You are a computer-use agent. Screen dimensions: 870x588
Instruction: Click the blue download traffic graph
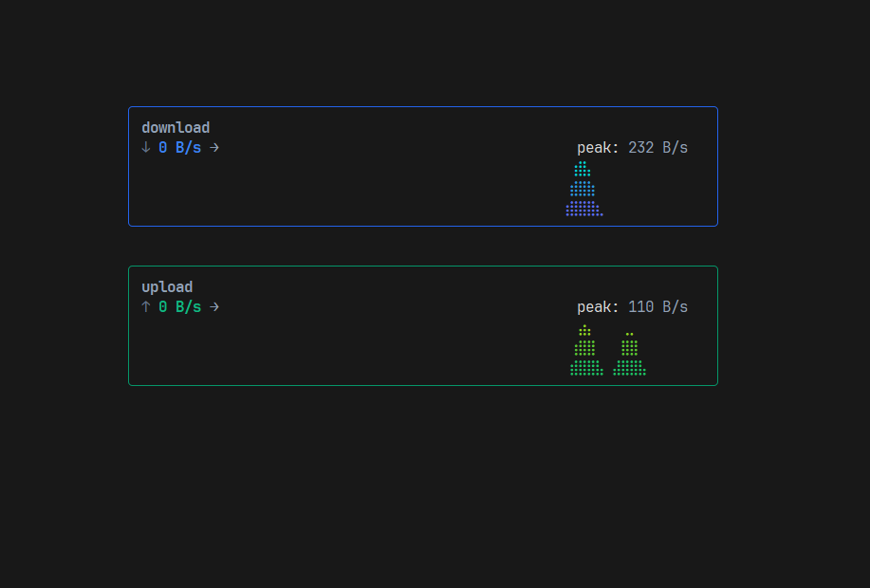[x=584, y=189]
